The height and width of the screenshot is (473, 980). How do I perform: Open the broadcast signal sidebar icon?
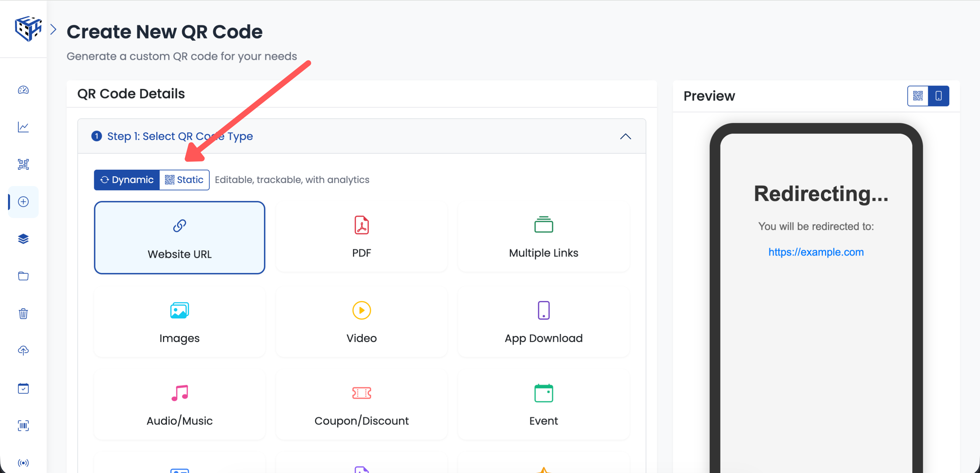(x=23, y=463)
